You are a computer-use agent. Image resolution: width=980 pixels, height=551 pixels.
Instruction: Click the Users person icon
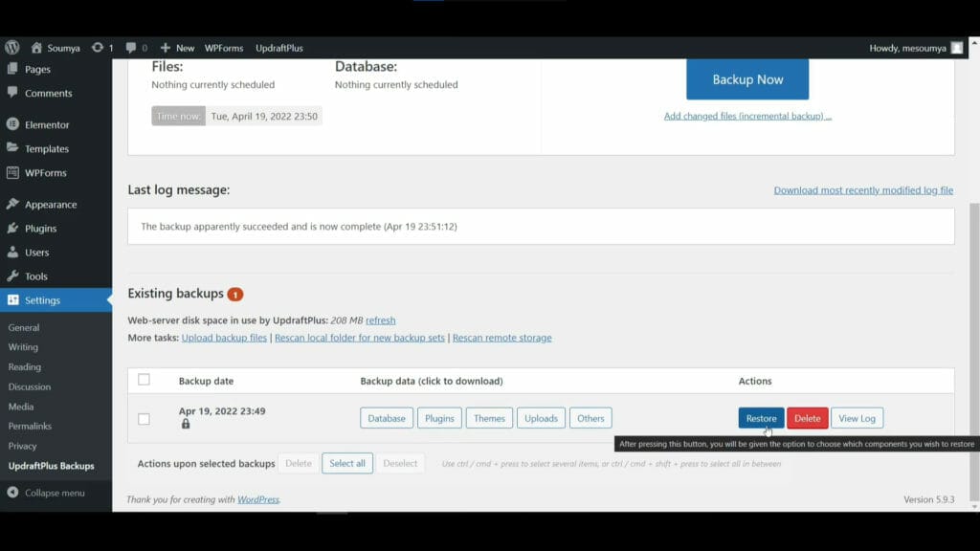click(x=12, y=252)
